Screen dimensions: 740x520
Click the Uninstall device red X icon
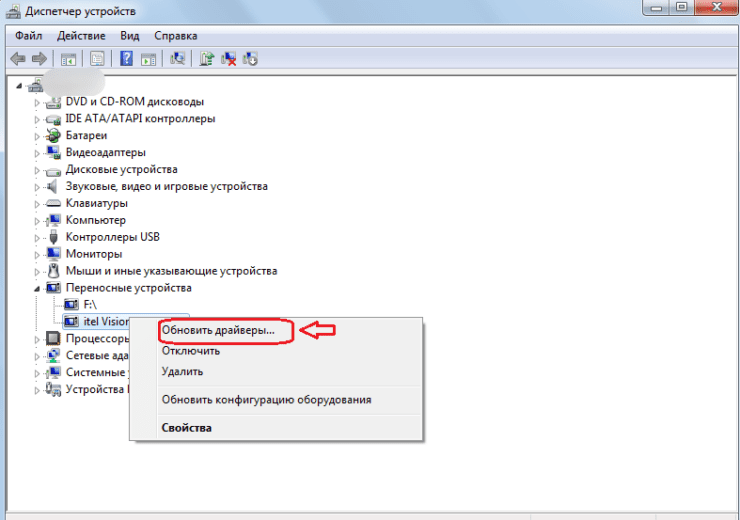(228, 59)
